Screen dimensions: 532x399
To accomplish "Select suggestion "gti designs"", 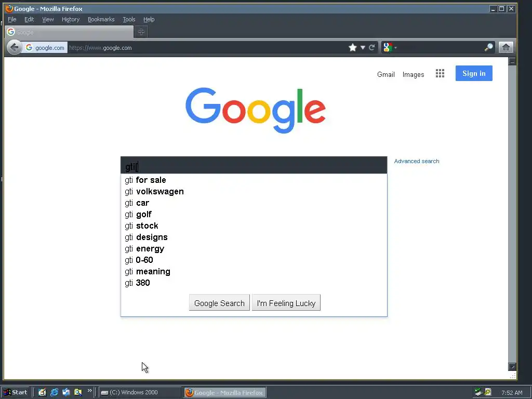I will tap(254, 237).
